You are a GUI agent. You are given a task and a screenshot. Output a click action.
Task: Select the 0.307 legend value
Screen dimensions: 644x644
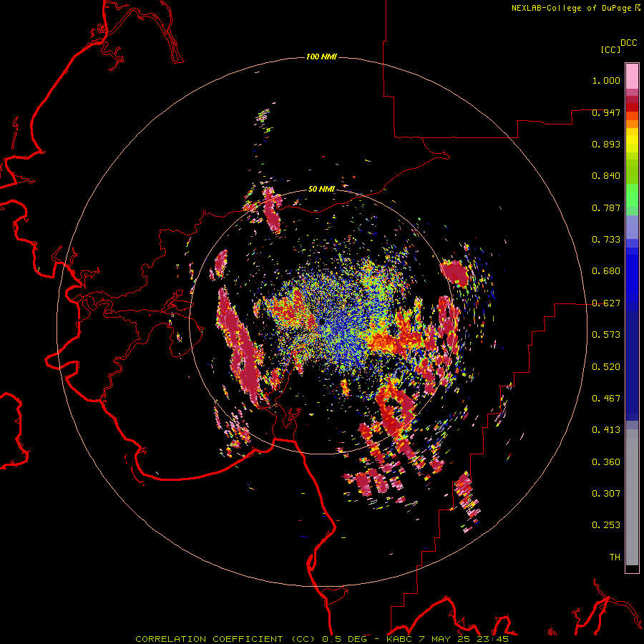click(606, 493)
